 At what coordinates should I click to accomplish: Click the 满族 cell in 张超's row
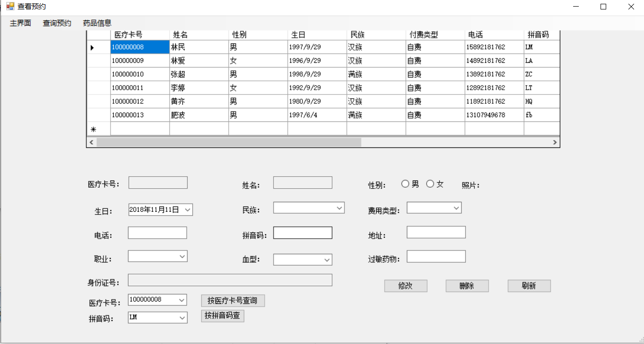(376, 75)
